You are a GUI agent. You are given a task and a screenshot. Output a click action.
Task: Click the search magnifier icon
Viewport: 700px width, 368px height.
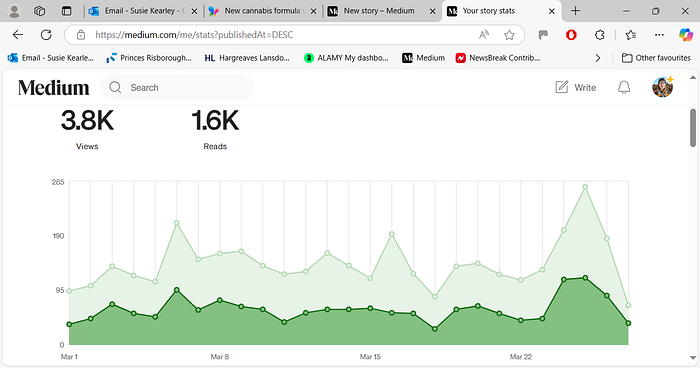tap(115, 88)
